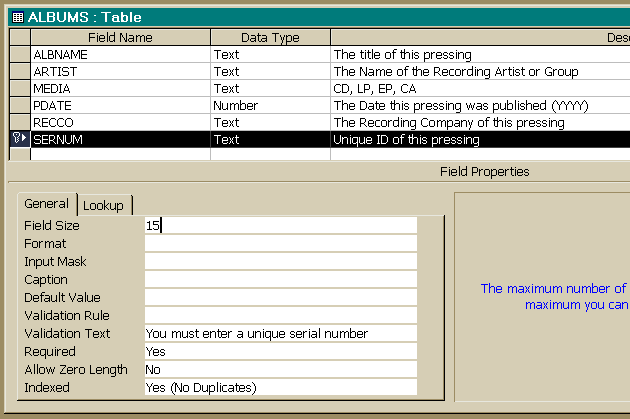
Task: Select the SERNUM field name cell
Action: click(x=120, y=139)
